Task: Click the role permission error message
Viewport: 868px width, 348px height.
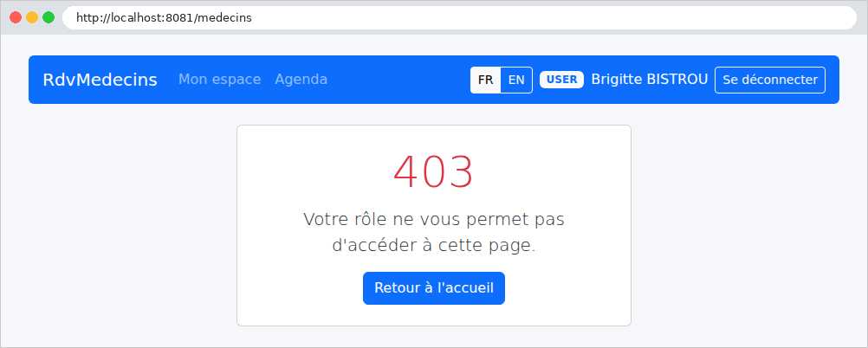Action: pyautogui.click(x=434, y=232)
